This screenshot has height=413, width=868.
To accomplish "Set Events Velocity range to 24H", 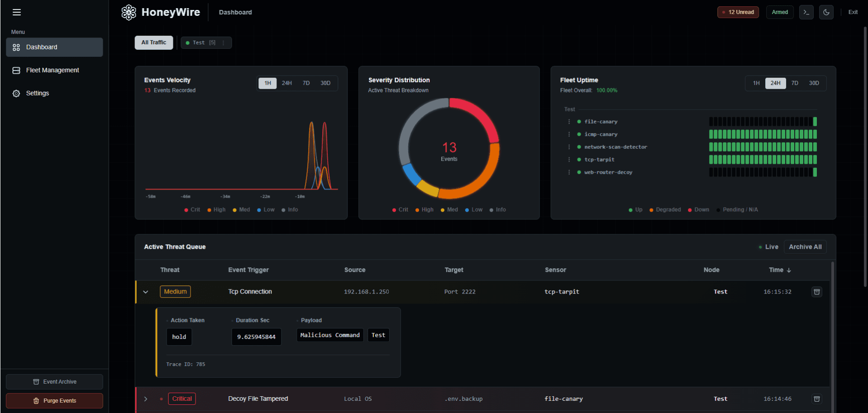I will coord(287,83).
